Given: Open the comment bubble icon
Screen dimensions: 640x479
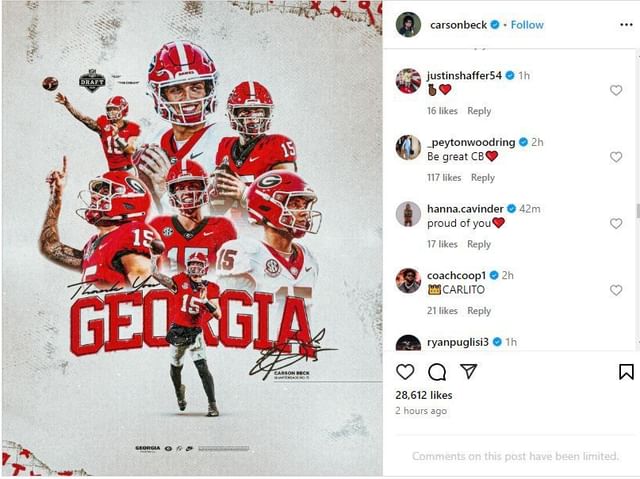Looking at the screenshot, I should pyautogui.click(x=437, y=372).
